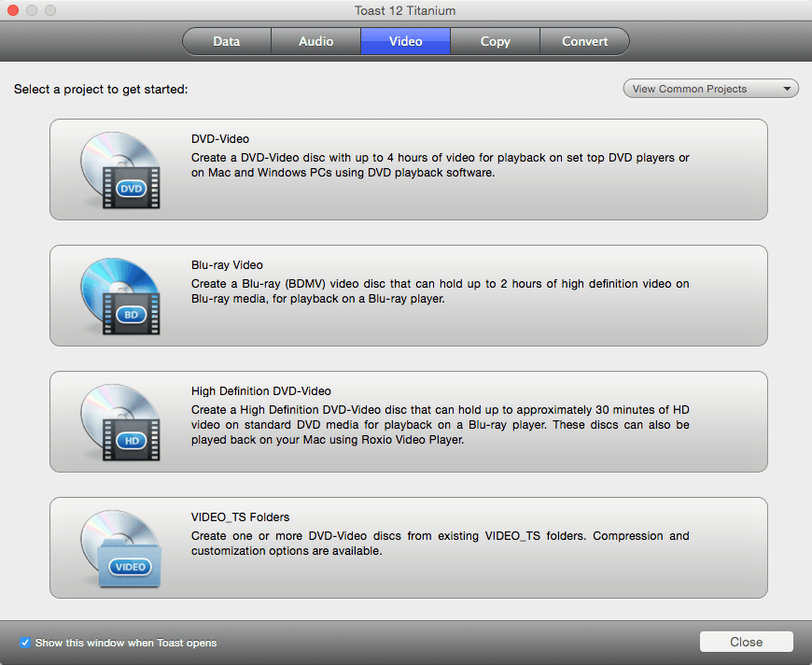
Task: Pick the High Definition DVD-Video title
Action: point(261,390)
